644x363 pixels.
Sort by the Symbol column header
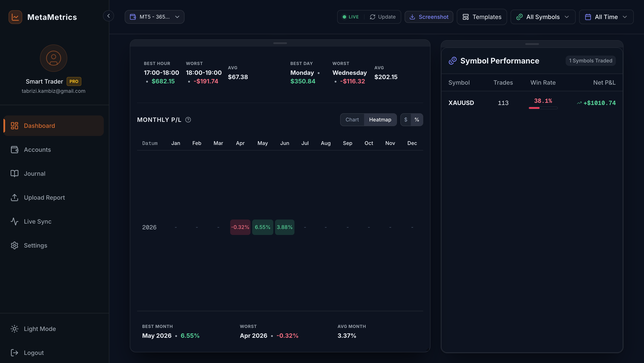[459, 82]
